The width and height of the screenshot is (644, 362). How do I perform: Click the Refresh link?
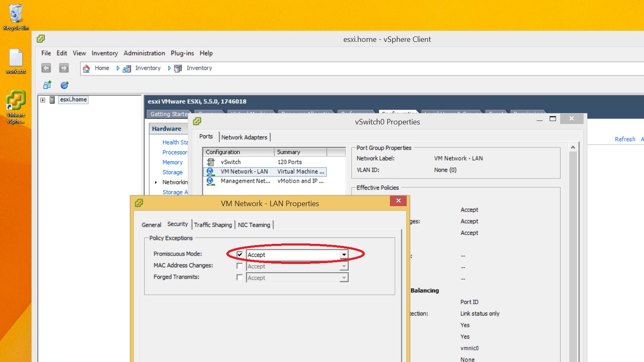point(625,139)
